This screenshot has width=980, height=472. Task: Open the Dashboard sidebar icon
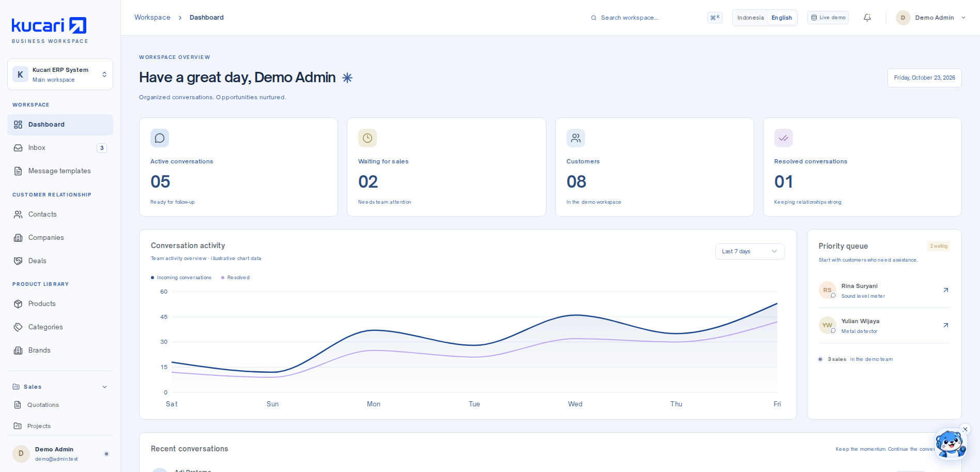(18, 125)
